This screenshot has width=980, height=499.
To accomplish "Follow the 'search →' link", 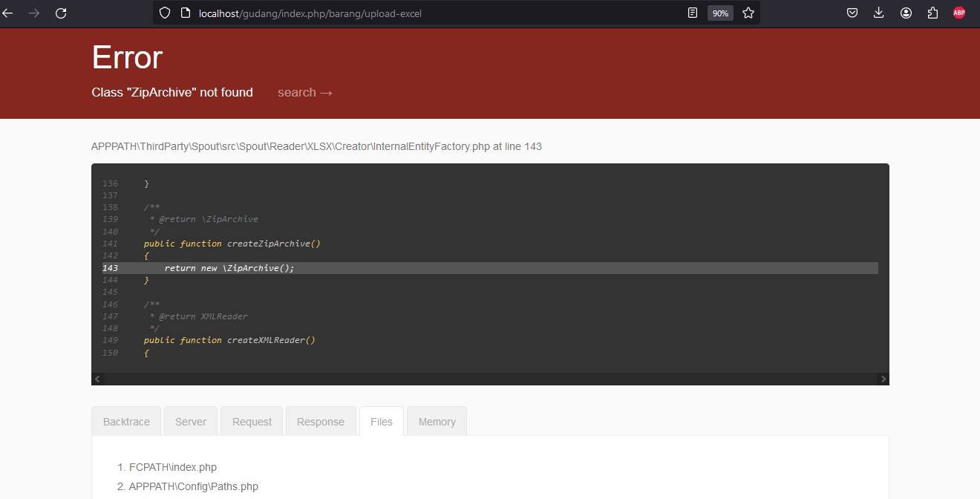I will [x=305, y=92].
